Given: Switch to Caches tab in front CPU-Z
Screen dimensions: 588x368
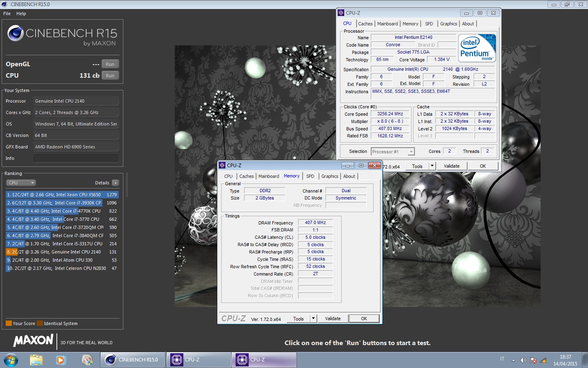Looking at the screenshot, I should (247, 176).
